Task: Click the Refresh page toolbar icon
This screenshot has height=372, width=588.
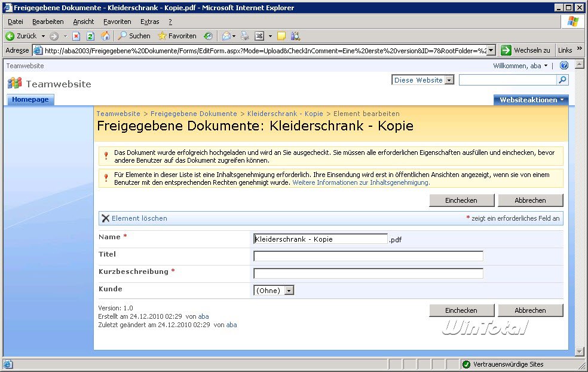Action: click(90, 36)
